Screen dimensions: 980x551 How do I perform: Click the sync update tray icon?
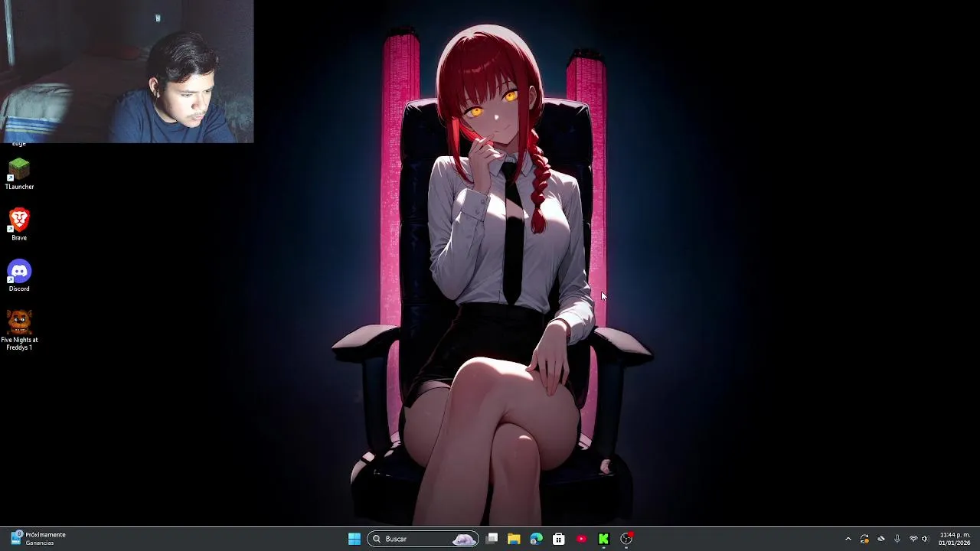[x=864, y=539]
